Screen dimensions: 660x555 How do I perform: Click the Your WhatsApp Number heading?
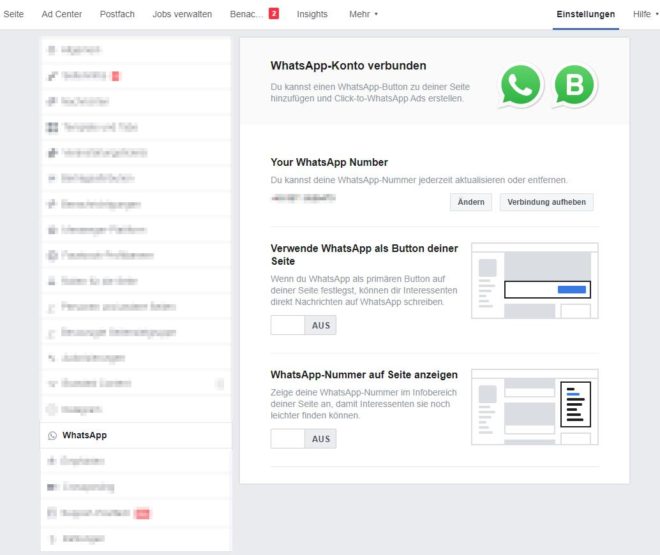point(329,162)
